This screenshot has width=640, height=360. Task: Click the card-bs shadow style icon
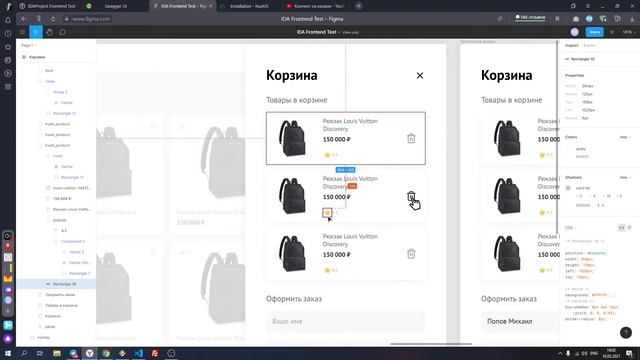pyautogui.click(x=568, y=188)
